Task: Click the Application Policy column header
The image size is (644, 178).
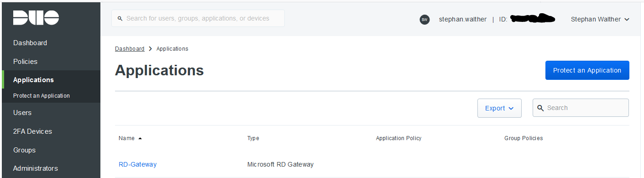Action: click(398, 138)
